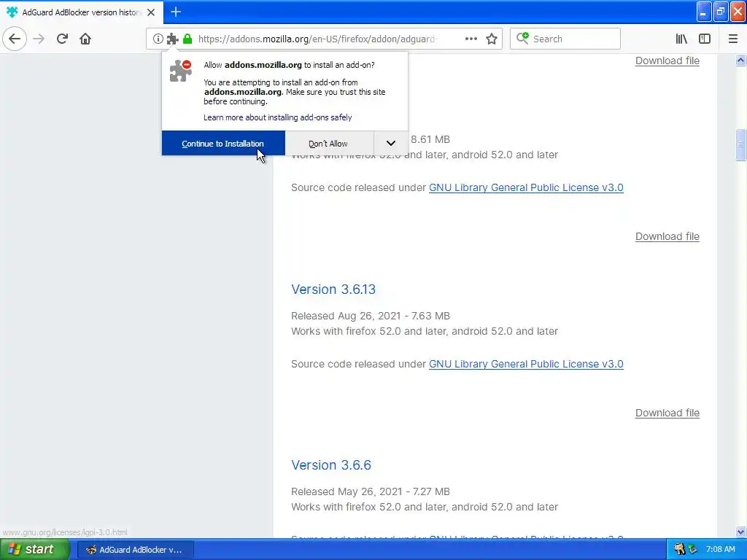Select AdGuard AdBlocker taskbar button
The image size is (747, 560).
[135, 550]
